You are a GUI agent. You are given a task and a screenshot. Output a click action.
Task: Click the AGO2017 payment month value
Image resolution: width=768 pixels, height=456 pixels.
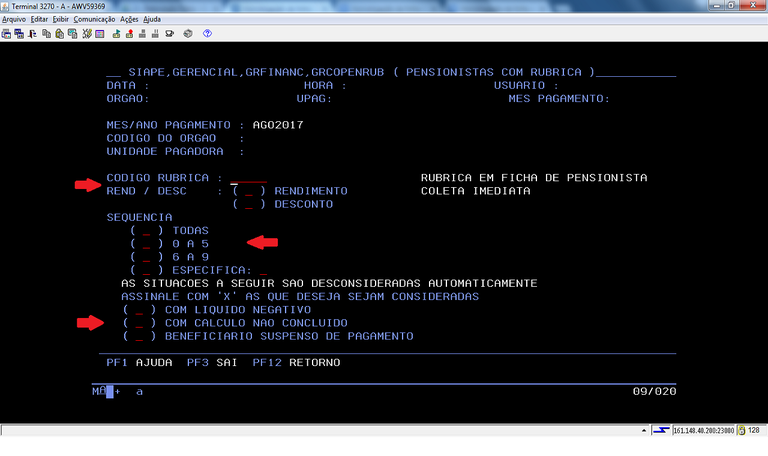pyautogui.click(x=278, y=125)
